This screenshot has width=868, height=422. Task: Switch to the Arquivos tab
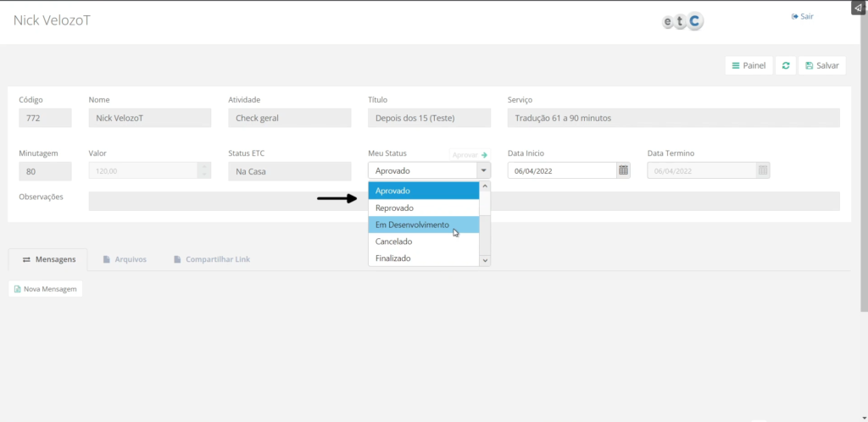click(x=124, y=259)
